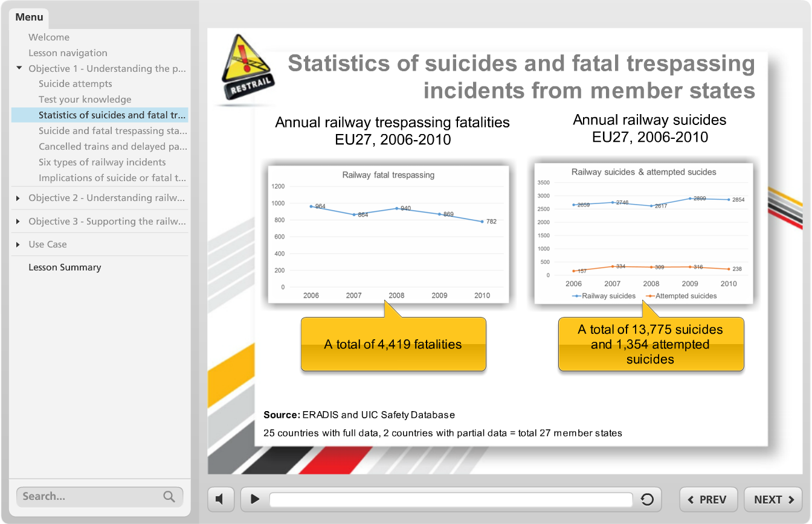Viewport: 812px width, 524px height.
Task: Mute the lesson audio with speaker icon
Action: [221, 499]
